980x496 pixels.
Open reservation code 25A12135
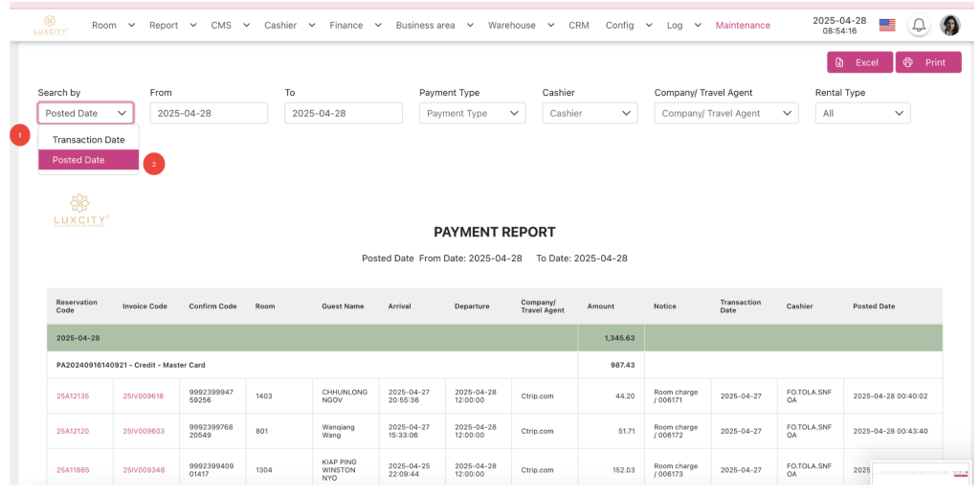(73, 395)
